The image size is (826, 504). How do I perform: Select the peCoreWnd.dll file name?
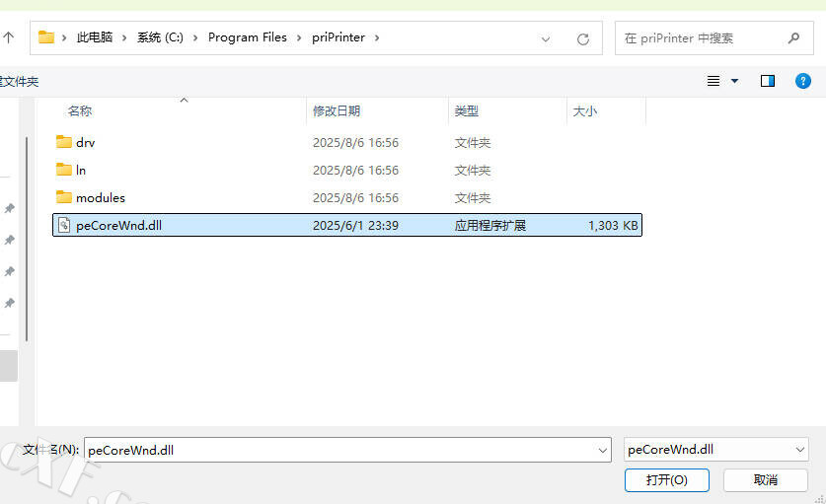119,226
